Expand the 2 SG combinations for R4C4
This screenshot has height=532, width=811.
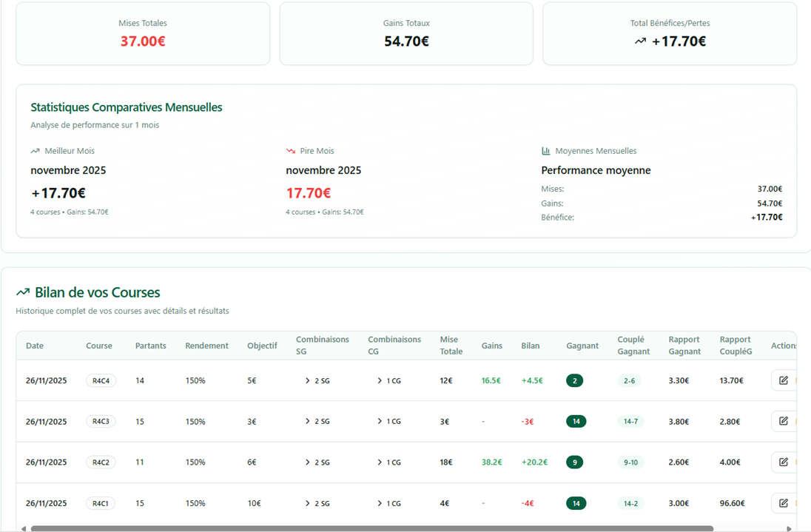(317, 380)
